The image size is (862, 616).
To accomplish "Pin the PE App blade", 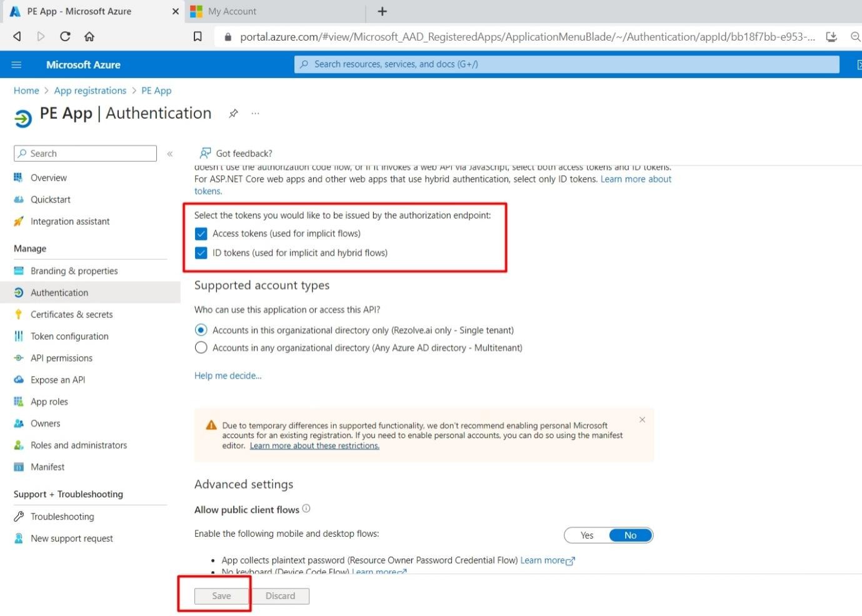I will point(233,113).
